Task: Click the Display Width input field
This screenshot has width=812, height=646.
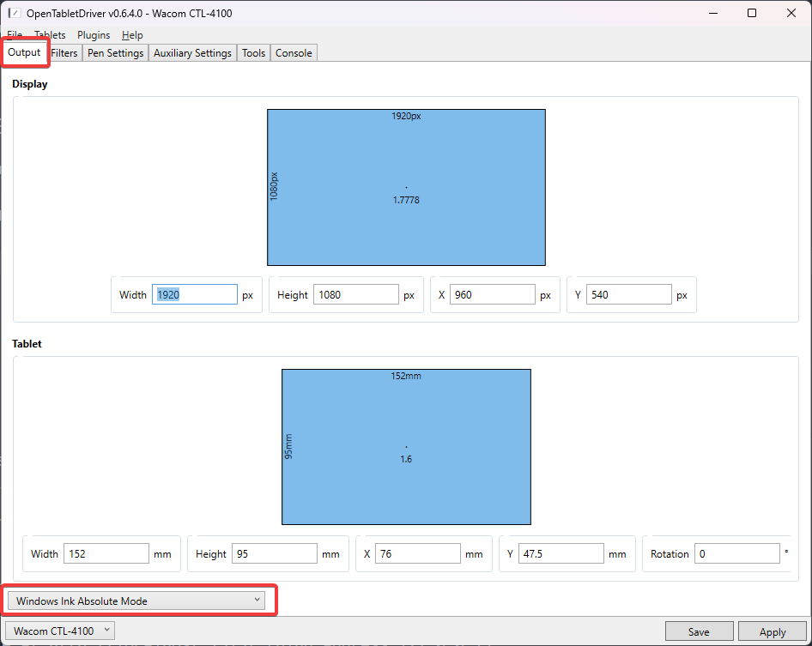Action: coord(194,295)
